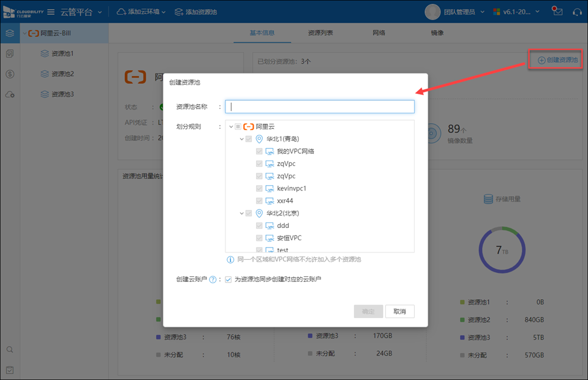Click the 资源池3 purple legend swatch for 5TB

click(462, 338)
